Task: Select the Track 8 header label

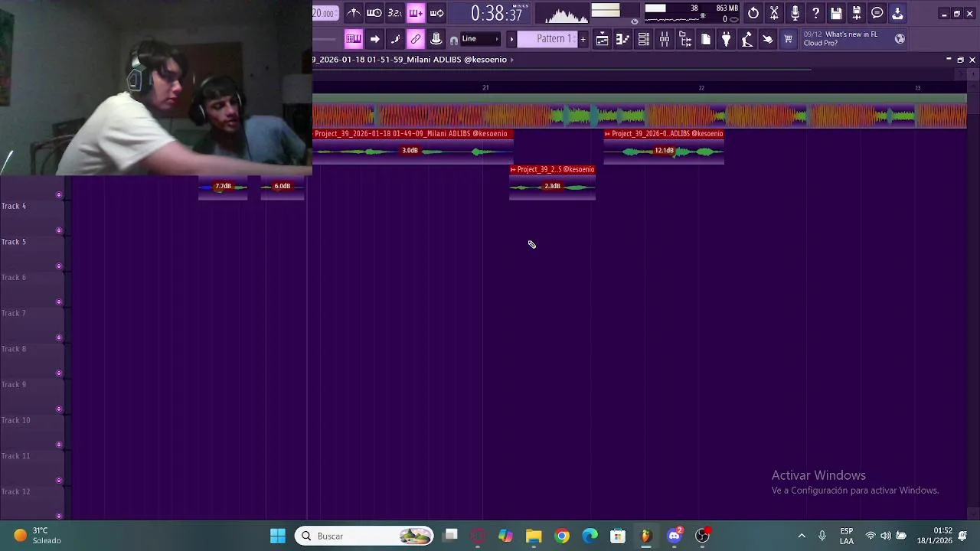Action: tap(14, 349)
